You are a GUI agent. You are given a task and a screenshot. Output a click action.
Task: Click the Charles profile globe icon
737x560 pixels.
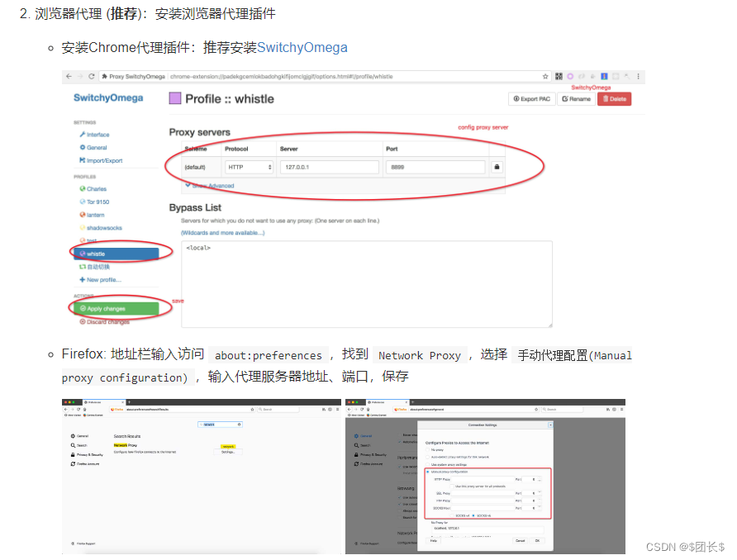[x=83, y=189]
